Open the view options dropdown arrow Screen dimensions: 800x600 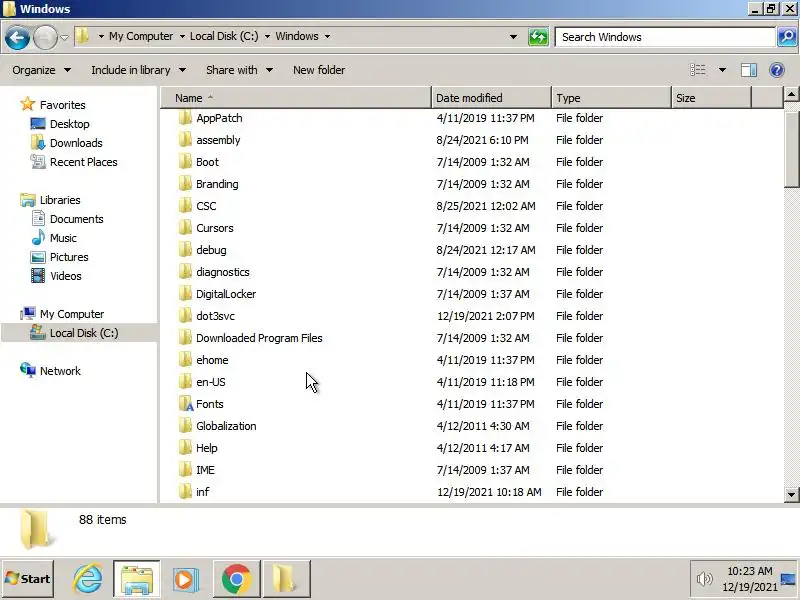pos(722,70)
